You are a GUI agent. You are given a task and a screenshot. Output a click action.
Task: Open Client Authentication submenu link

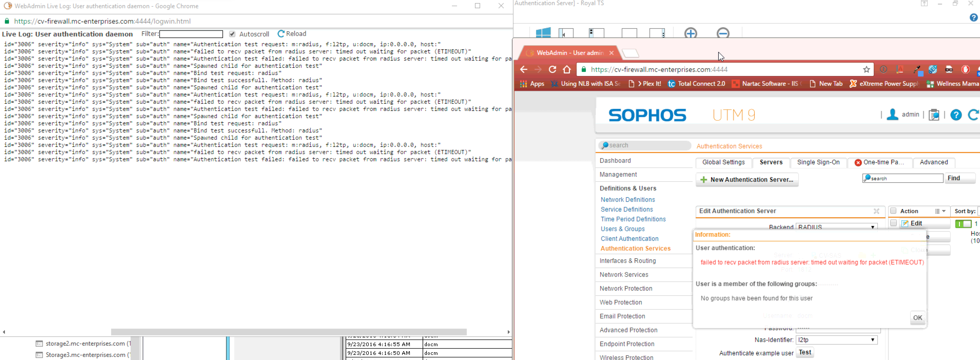[x=629, y=239]
